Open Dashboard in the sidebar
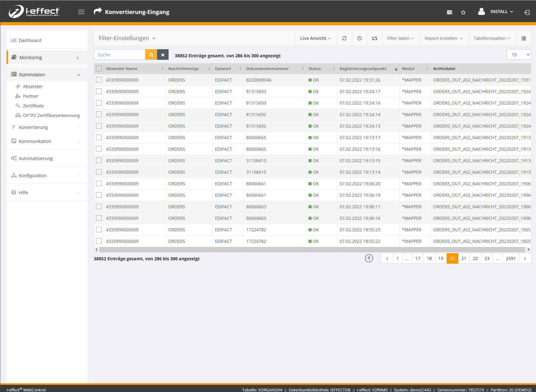 [x=30, y=40]
